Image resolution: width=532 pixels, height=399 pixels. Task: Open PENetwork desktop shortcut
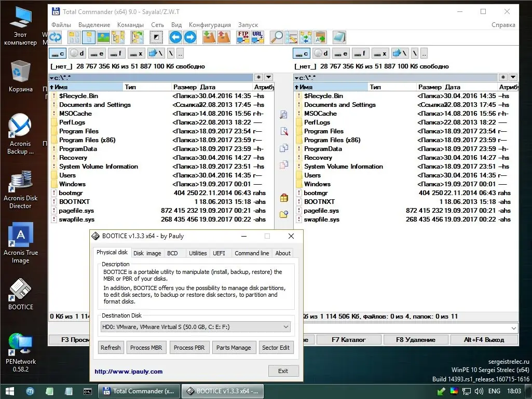click(x=20, y=352)
